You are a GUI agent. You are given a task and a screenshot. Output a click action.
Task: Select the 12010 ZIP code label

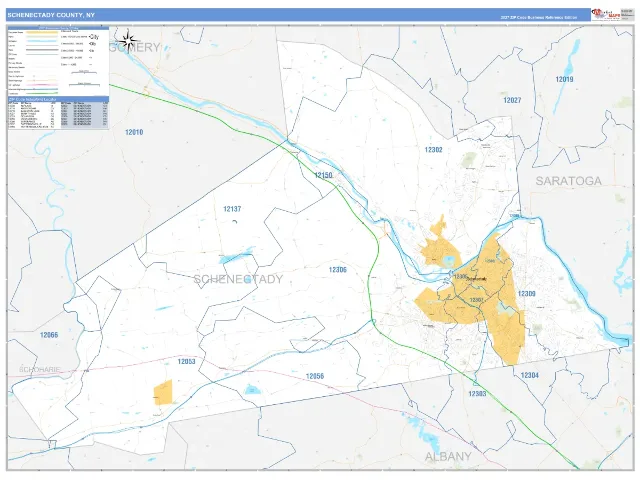(x=134, y=132)
